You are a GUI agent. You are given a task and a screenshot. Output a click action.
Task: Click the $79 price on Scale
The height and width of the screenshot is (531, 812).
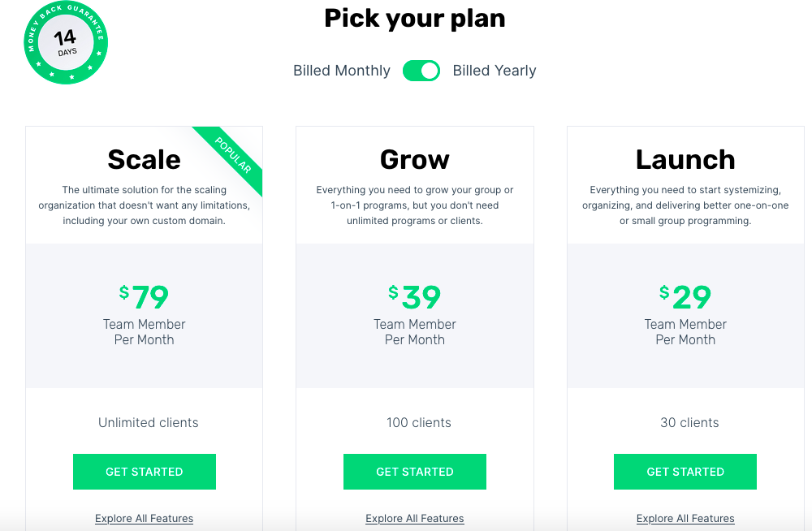tap(145, 297)
